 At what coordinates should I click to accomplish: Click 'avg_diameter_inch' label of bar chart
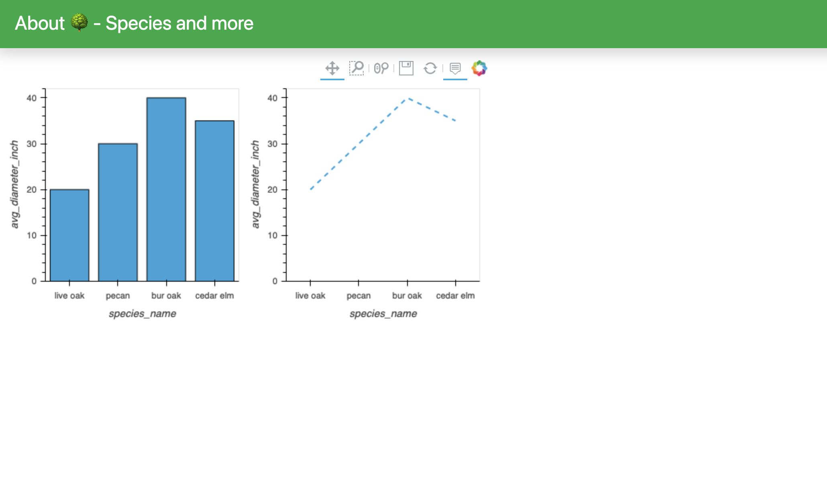click(x=14, y=185)
